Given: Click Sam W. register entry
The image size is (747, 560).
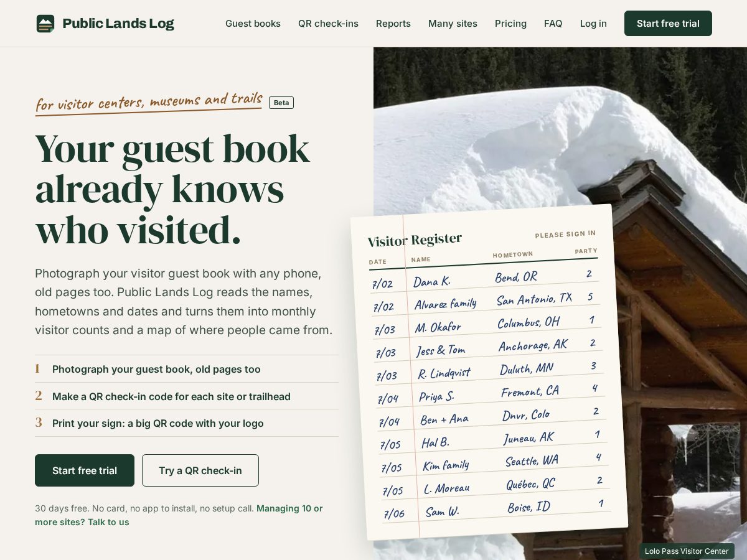Looking at the screenshot, I should pos(442,511).
